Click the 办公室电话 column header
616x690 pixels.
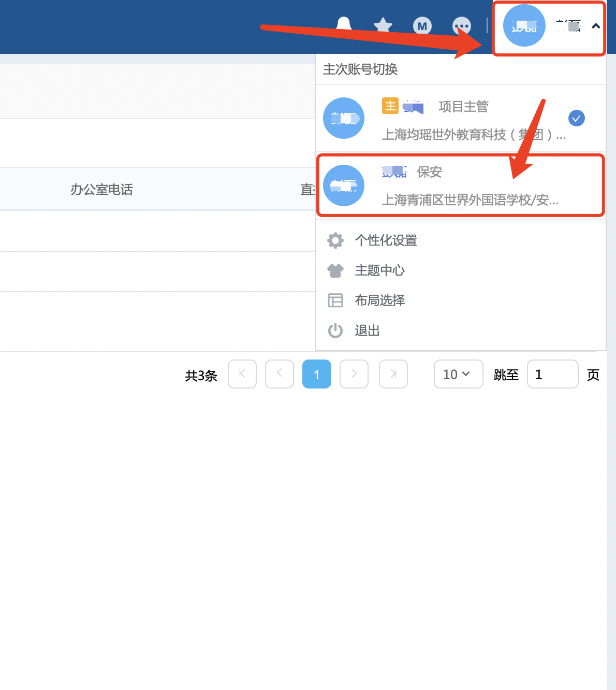tap(102, 190)
